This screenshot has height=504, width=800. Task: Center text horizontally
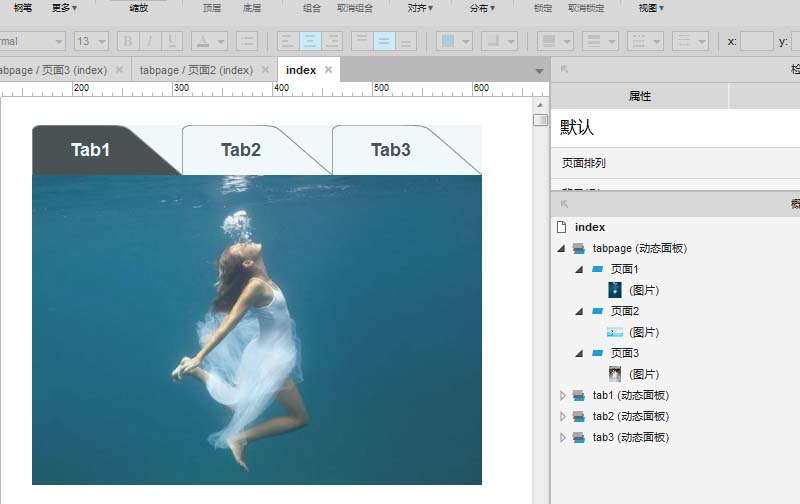pos(310,41)
